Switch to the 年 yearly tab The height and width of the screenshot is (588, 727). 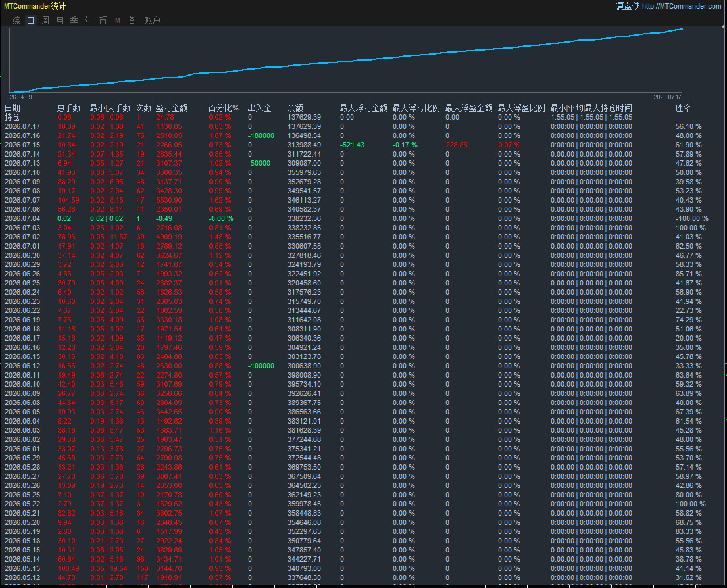coord(89,20)
